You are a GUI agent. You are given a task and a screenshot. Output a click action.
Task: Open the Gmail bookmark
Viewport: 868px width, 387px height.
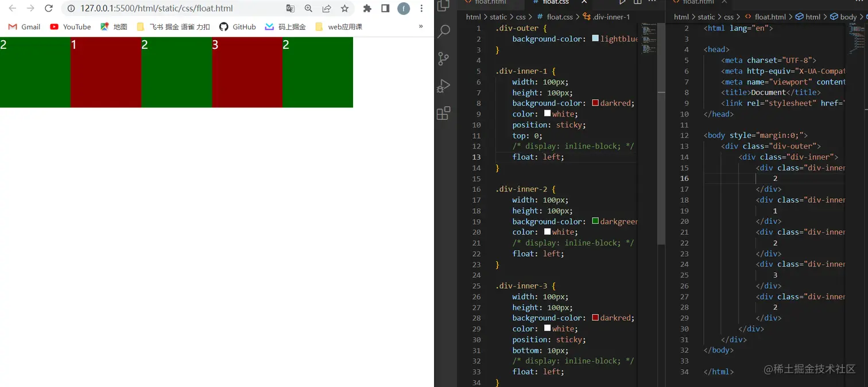(x=24, y=27)
